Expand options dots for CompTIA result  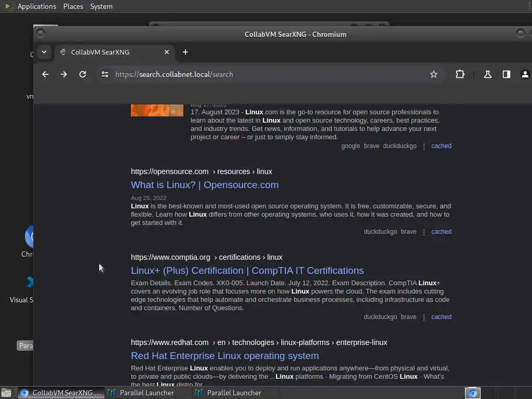click(x=424, y=317)
